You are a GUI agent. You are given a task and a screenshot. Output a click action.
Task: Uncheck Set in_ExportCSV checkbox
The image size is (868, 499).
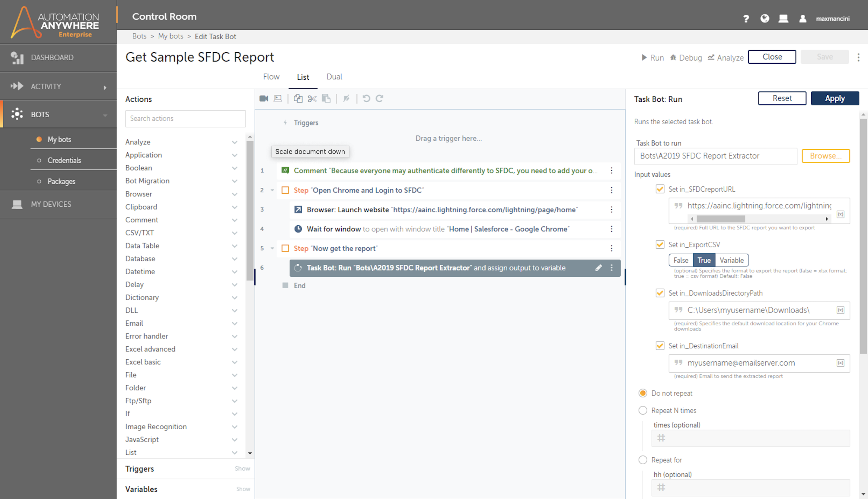[x=660, y=245]
